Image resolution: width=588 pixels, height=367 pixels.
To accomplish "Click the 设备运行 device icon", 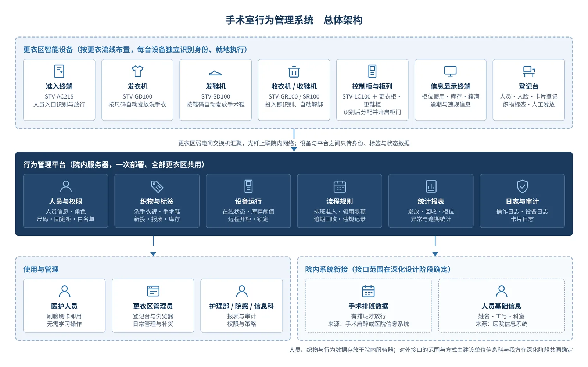I will tap(248, 186).
